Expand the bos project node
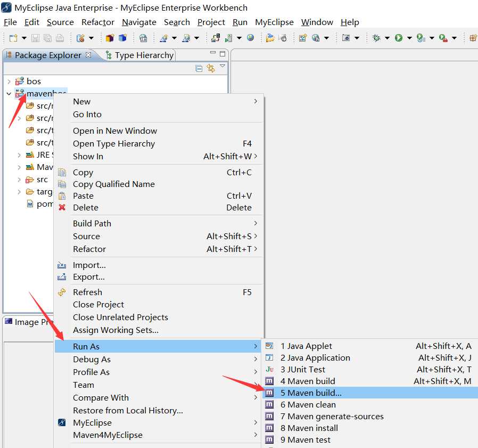 [9, 82]
